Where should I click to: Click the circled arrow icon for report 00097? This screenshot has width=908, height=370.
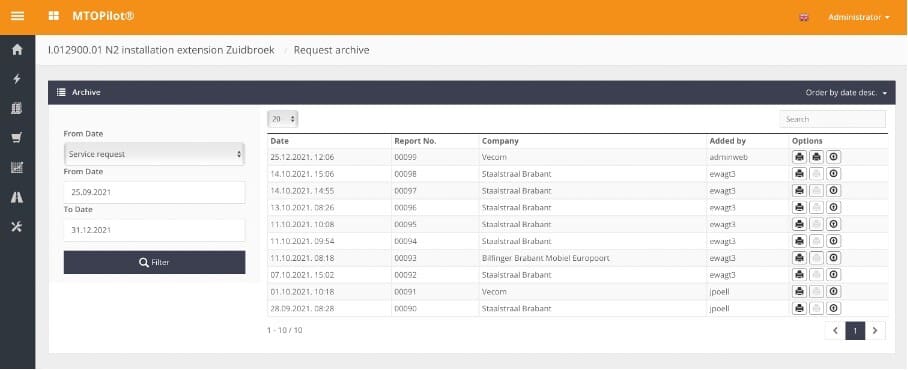click(x=833, y=191)
